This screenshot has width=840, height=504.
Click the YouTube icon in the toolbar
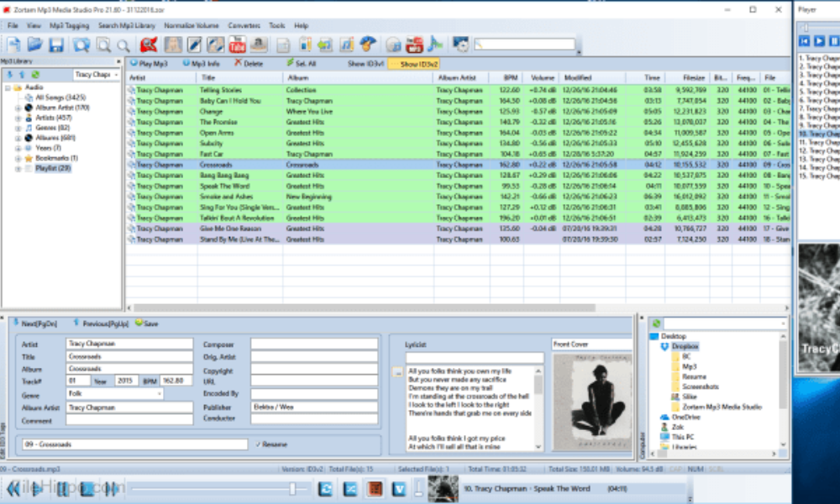tap(237, 45)
